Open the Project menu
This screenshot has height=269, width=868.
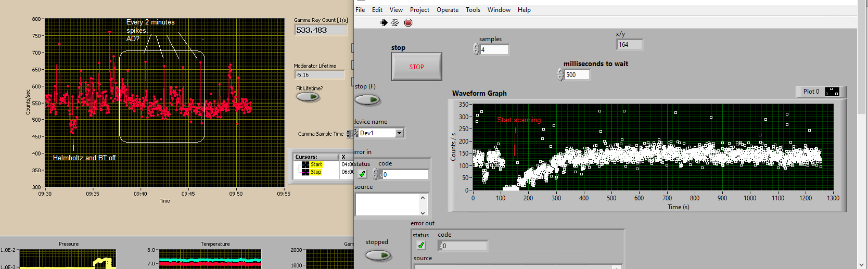coord(419,10)
